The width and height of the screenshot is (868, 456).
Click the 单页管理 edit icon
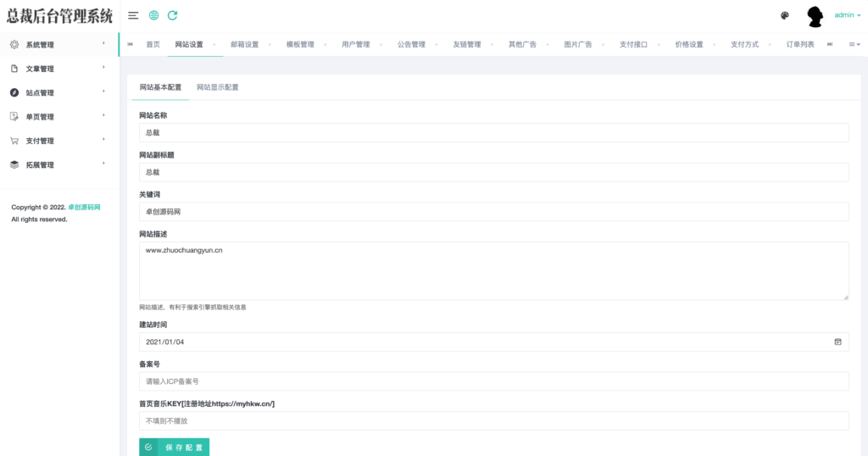(14, 116)
